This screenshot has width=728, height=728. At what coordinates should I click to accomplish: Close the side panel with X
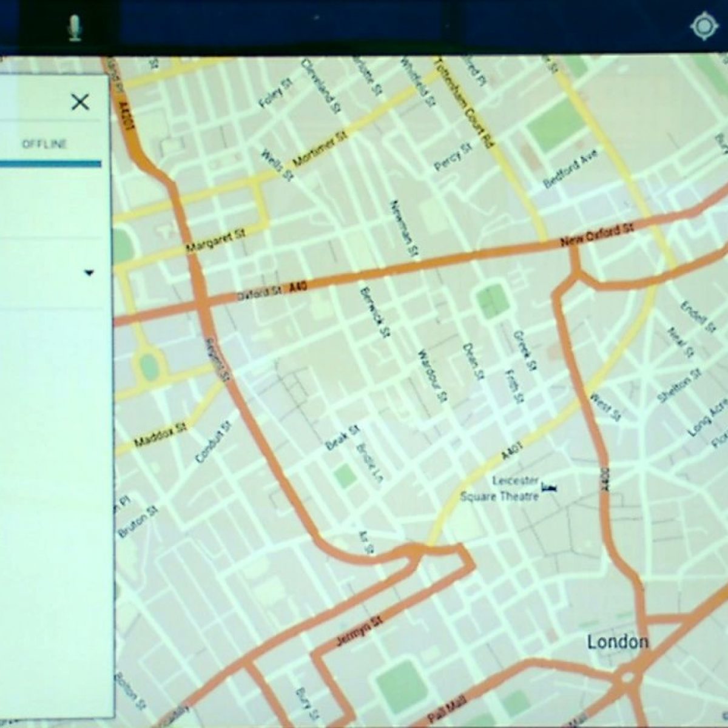coord(80,102)
